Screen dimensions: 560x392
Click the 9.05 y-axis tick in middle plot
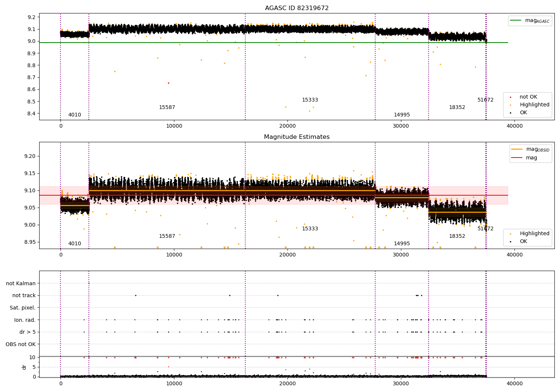(x=30, y=208)
